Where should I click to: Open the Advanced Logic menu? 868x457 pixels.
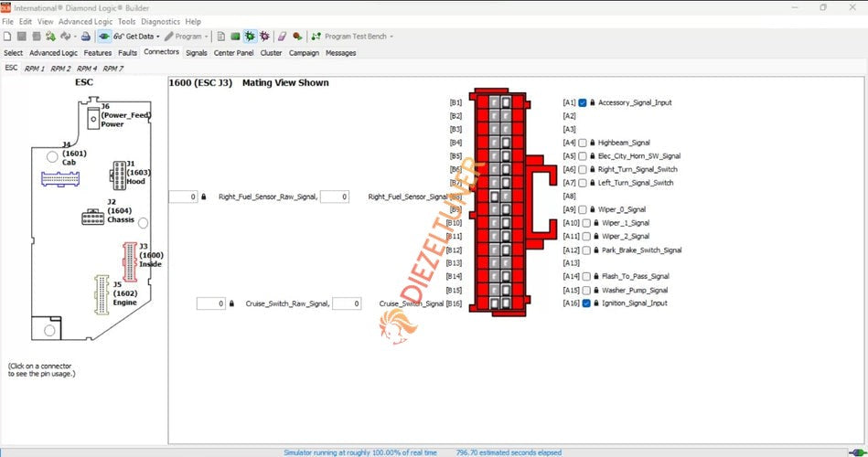[x=85, y=22]
